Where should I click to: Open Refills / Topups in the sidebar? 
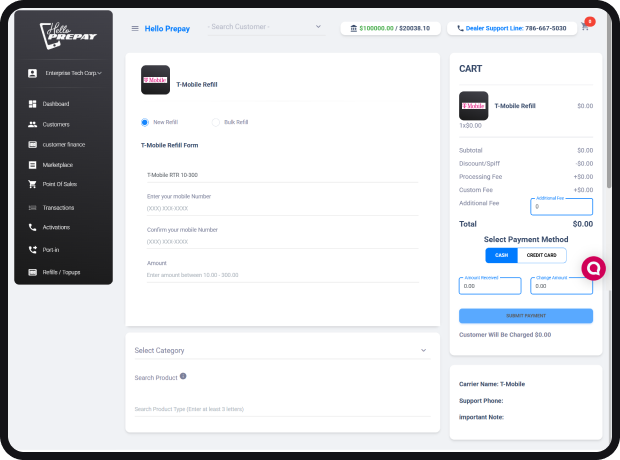[63, 272]
